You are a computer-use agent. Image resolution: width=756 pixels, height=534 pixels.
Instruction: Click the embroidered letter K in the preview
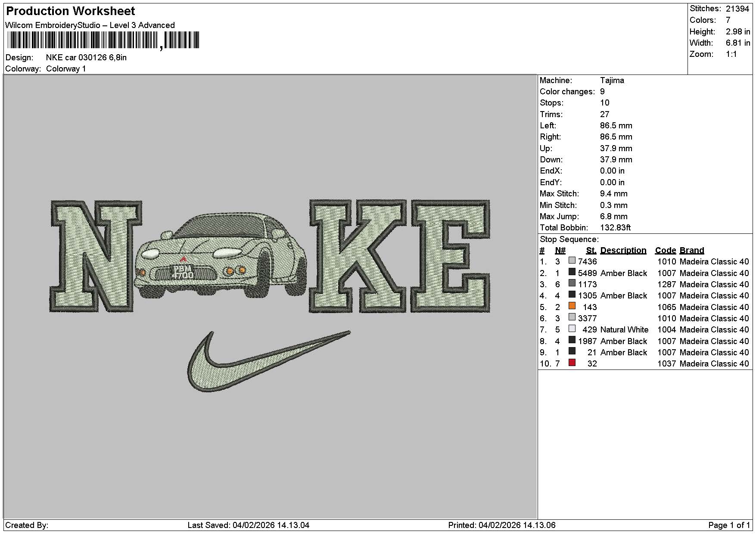point(358,256)
